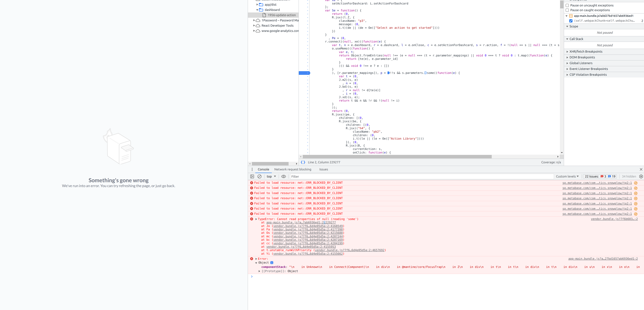Viewport: 644px width, 310px height.
Task: Clear the console output
Action: tap(259, 176)
